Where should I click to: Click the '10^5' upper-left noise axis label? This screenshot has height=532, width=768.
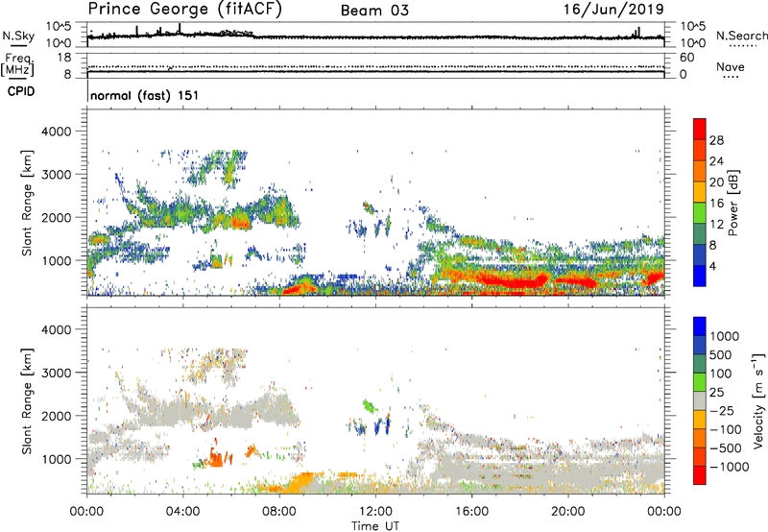(59, 26)
